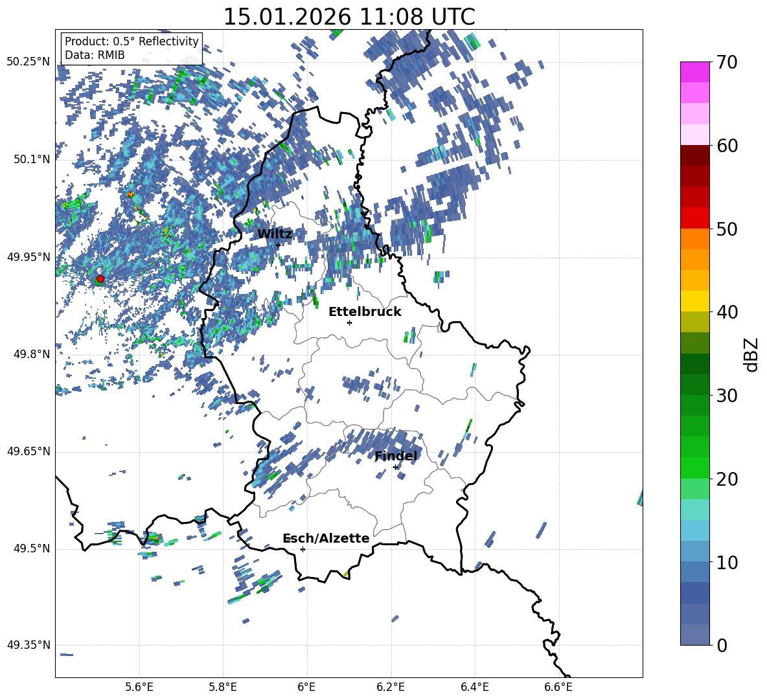Click the colorbar tick label 40
767x700 pixels.
point(727,312)
